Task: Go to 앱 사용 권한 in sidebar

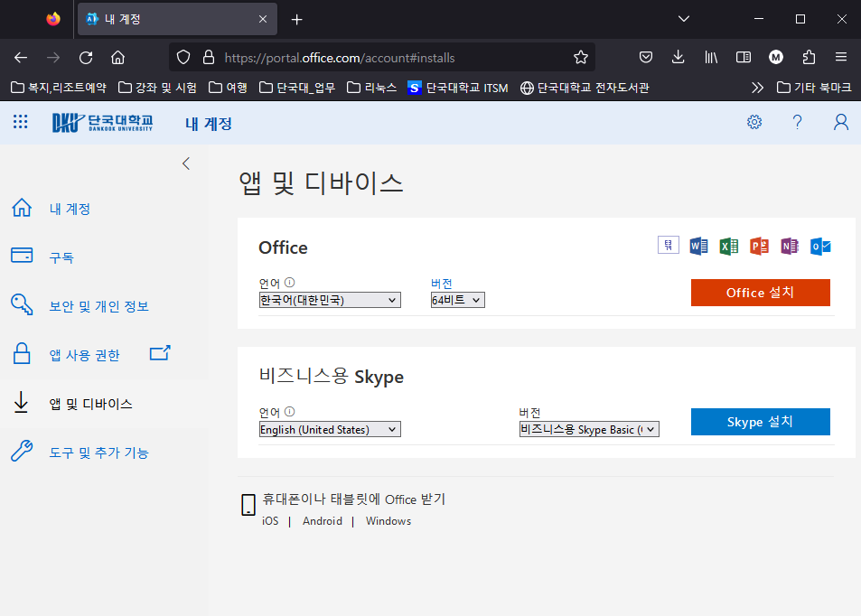Action: coord(85,355)
